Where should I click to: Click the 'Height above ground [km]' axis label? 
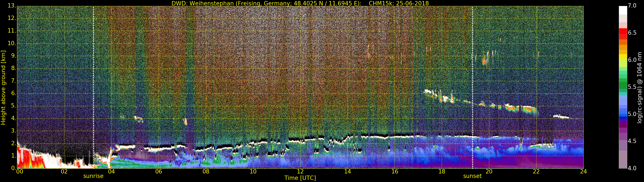coord(3,88)
